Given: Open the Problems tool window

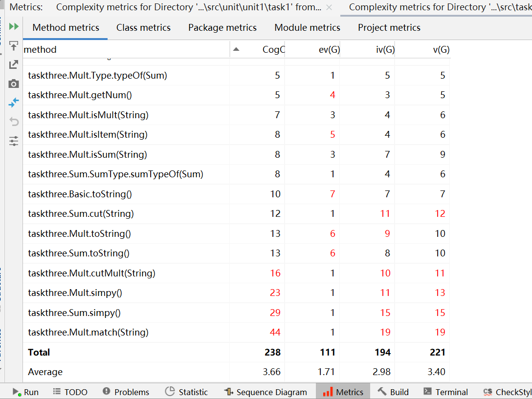Looking at the screenshot, I should pyautogui.click(x=126, y=392).
